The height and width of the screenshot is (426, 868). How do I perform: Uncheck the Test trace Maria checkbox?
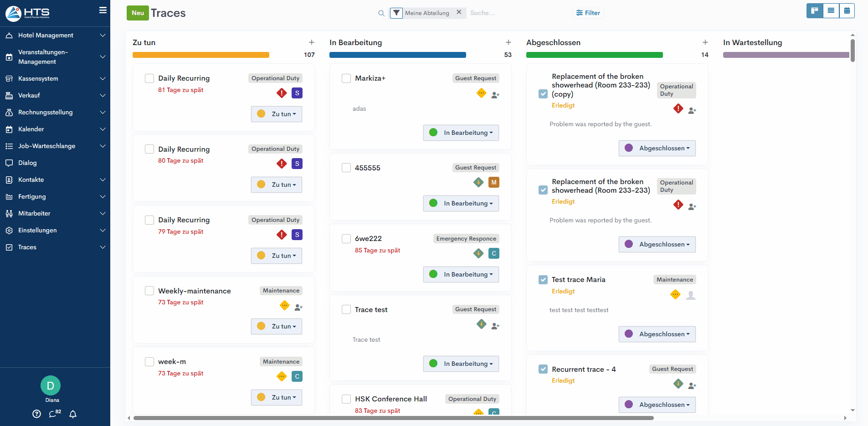click(543, 280)
